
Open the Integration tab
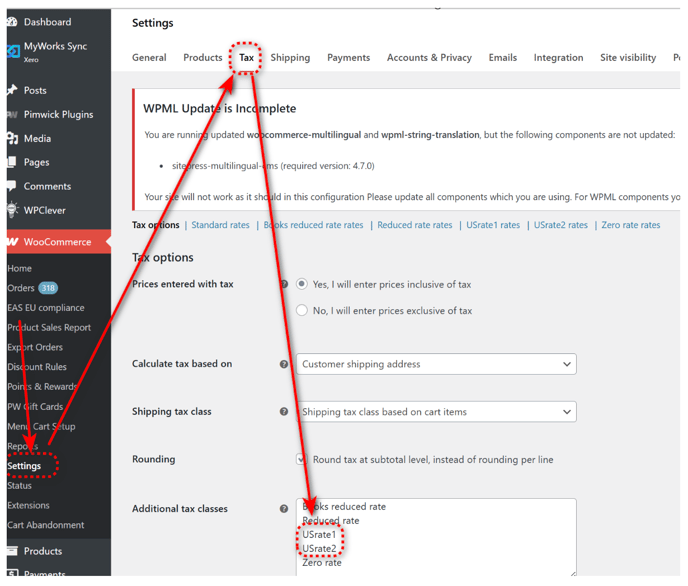[x=559, y=58]
